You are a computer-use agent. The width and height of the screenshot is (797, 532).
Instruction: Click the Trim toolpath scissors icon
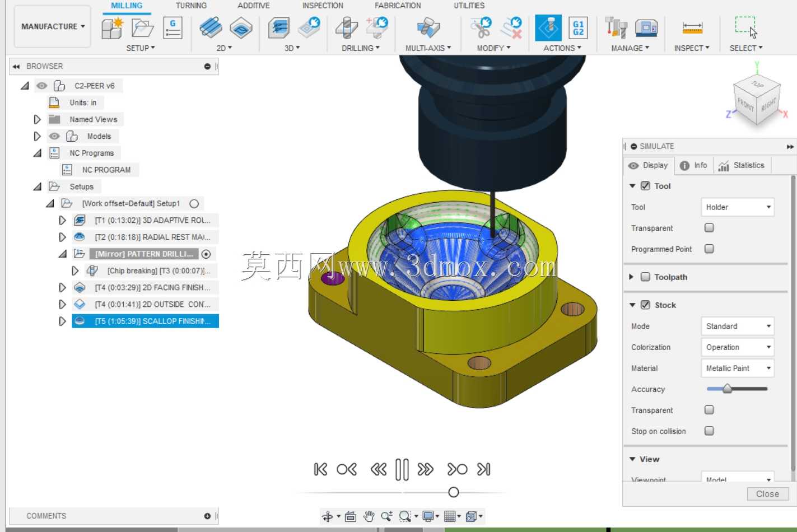coord(481,27)
